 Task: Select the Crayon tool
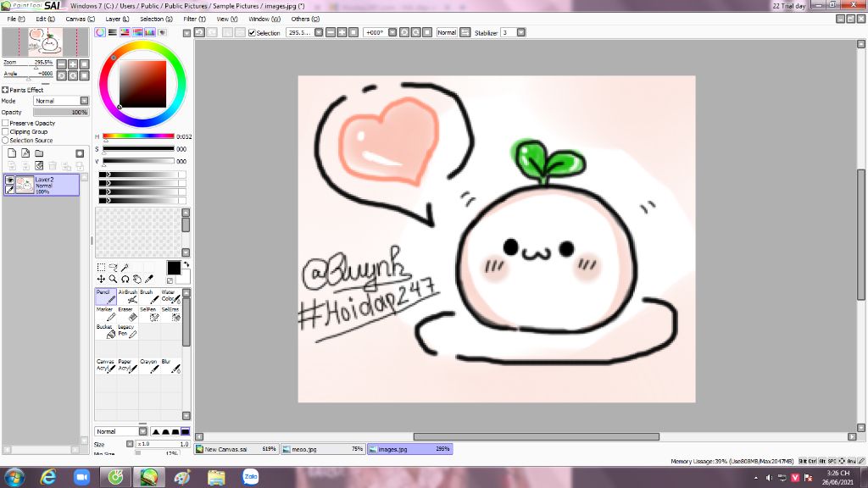coord(149,366)
